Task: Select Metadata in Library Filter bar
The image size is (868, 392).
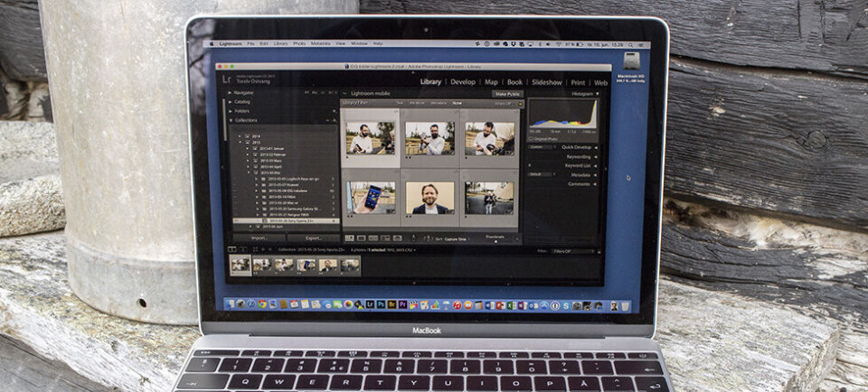Action: pos(439,103)
